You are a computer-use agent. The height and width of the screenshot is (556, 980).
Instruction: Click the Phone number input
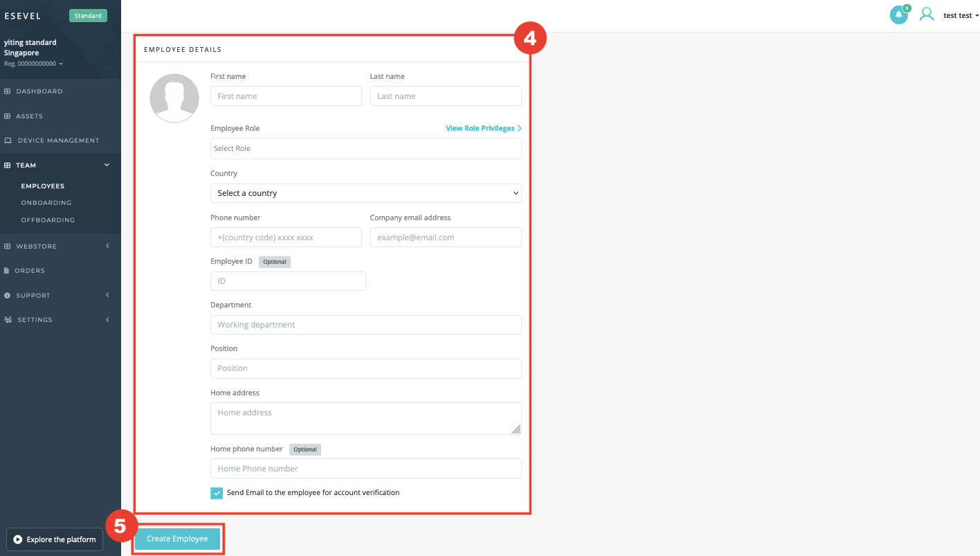click(286, 237)
